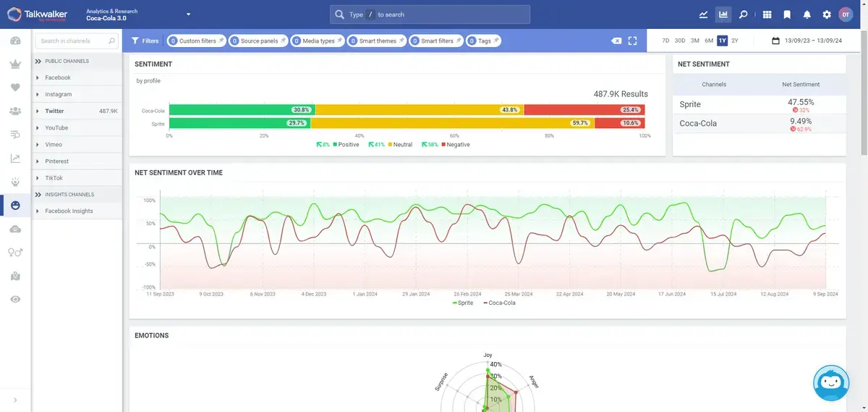
Task: Select the smiley sentiment sidebar icon
Action: point(15,206)
